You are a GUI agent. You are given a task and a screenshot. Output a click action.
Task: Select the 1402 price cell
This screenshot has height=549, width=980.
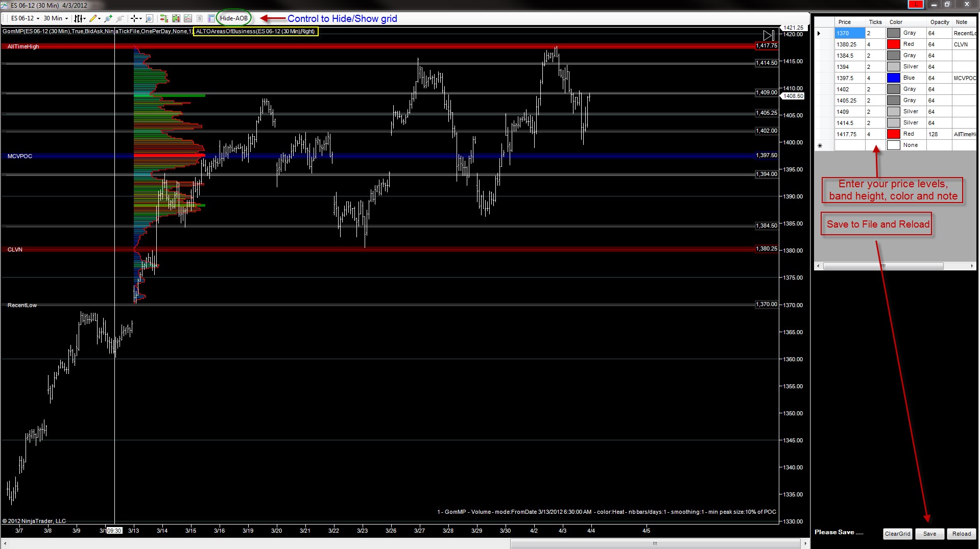pyautogui.click(x=850, y=89)
